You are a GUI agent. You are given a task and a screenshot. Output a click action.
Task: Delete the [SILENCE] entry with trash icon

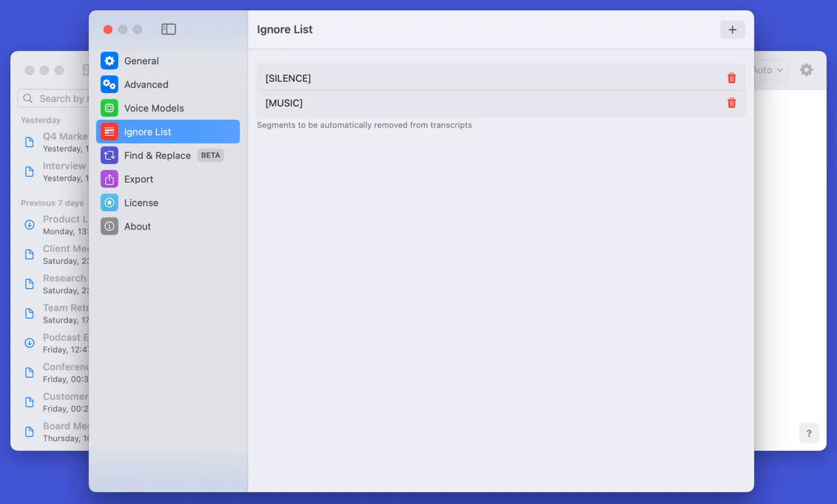point(731,78)
